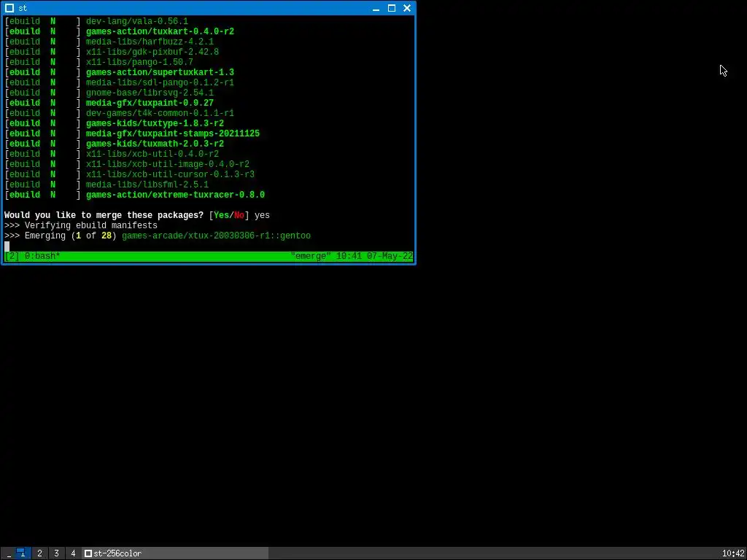Screen dimensions: 747x560
Task: Close the st terminal window
Action: [x=407, y=8]
